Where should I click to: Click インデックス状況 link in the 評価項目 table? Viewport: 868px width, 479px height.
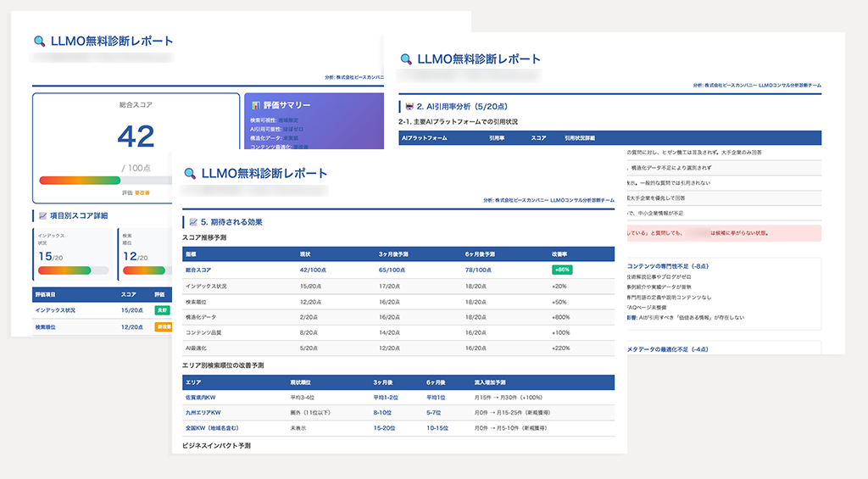click(55, 310)
